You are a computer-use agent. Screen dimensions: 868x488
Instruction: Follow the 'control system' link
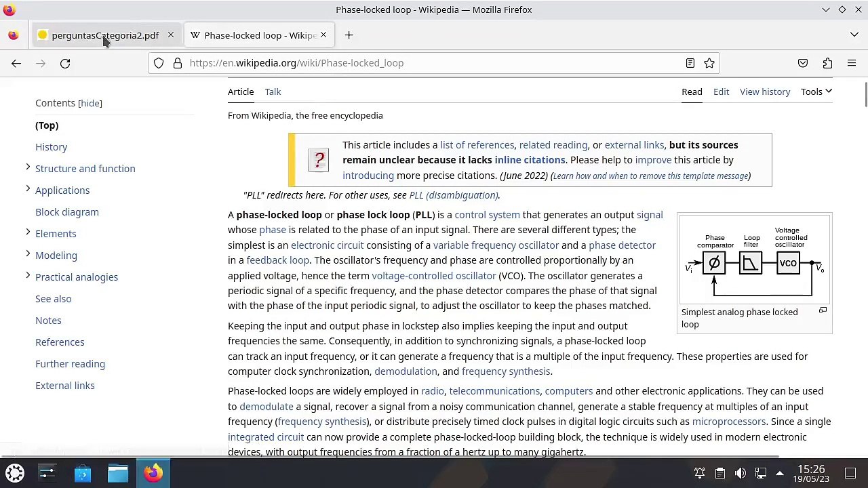487,215
